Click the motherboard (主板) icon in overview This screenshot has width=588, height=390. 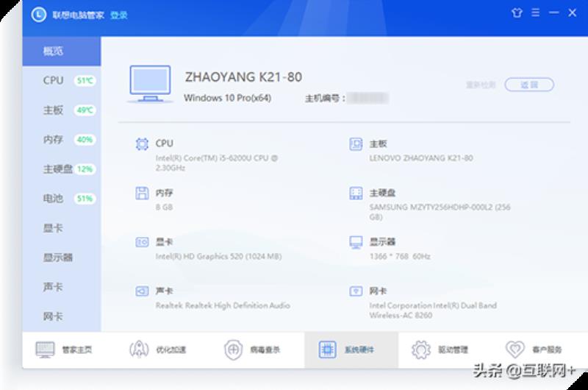click(x=356, y=144)
